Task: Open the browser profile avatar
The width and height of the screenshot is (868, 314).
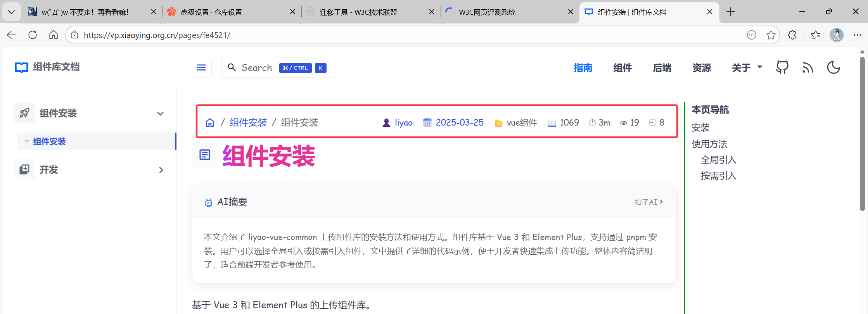Action: (836, 35)
